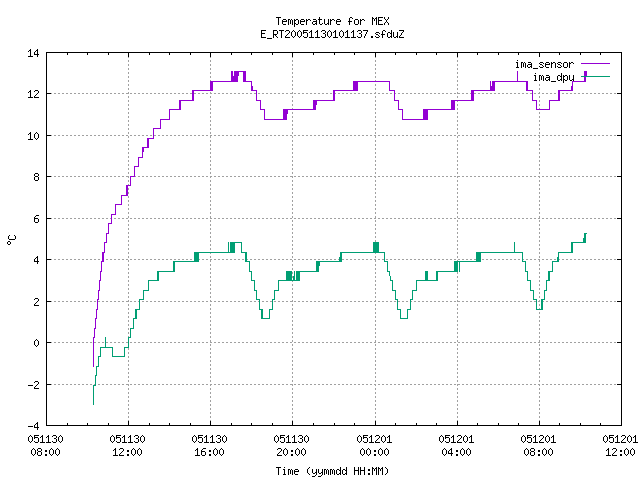The width and height of the screenshot is (640, 480).
Task: Click the y-axis tick label 0
Action: click(37, 343)
